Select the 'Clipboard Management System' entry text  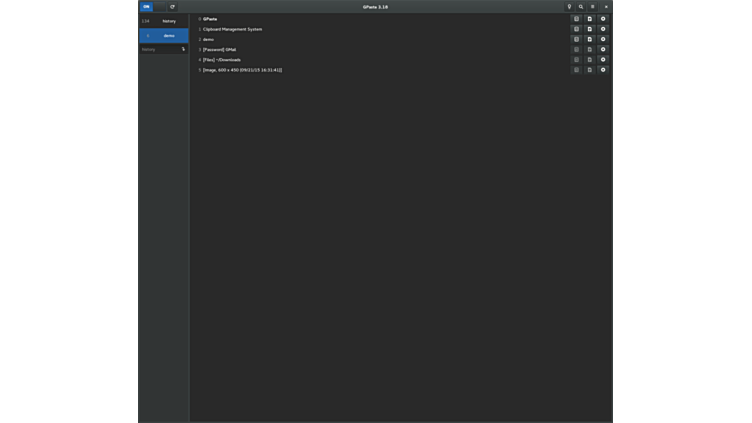[232, 29]
